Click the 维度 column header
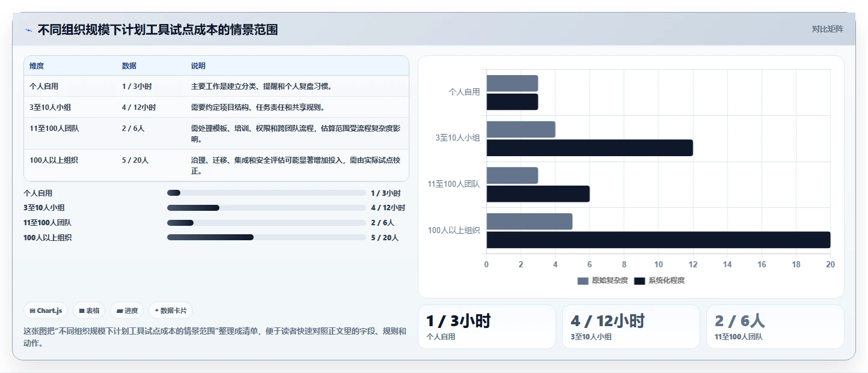 coord(37,65)
